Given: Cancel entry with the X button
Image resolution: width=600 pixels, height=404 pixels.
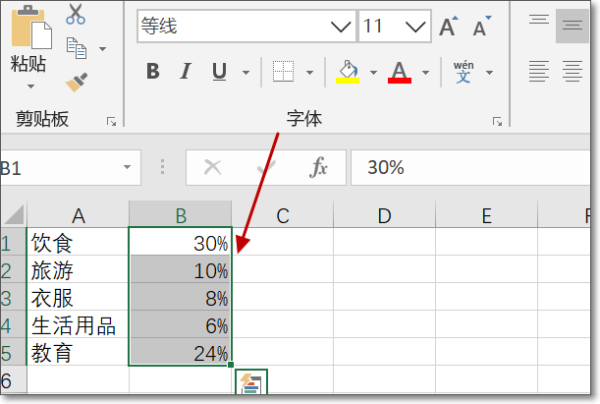Looking at the screenshot, I should coord(212,168).
